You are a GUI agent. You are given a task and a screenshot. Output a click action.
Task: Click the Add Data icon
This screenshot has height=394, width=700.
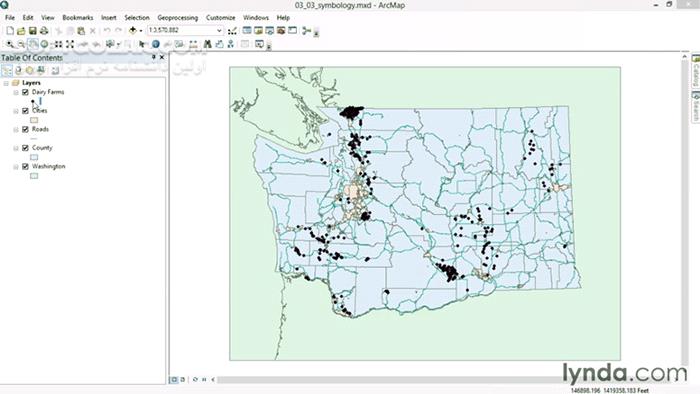pyautogui.click(x=133, y=30)
